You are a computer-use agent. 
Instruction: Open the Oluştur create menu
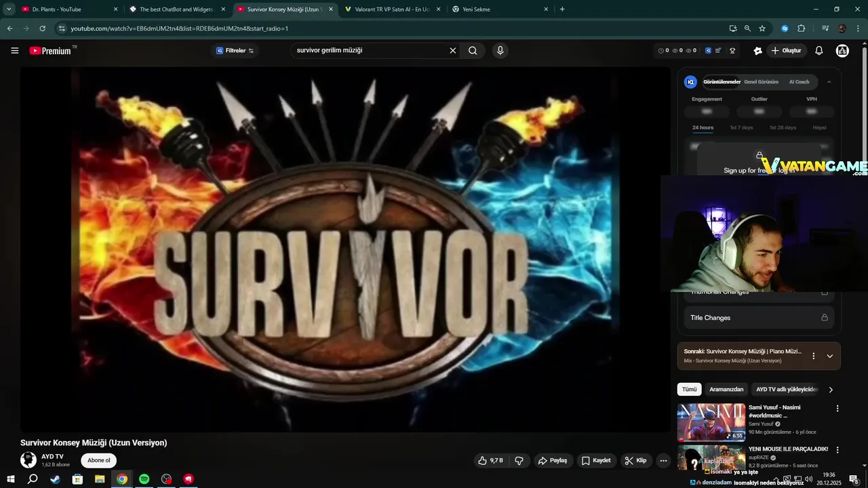[x=785, y=50]
